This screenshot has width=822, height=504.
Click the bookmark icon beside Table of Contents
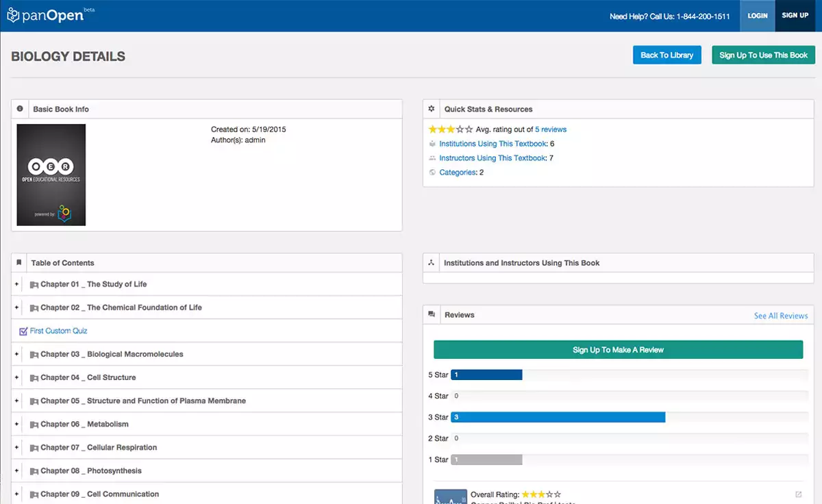(x=19, y=263)
